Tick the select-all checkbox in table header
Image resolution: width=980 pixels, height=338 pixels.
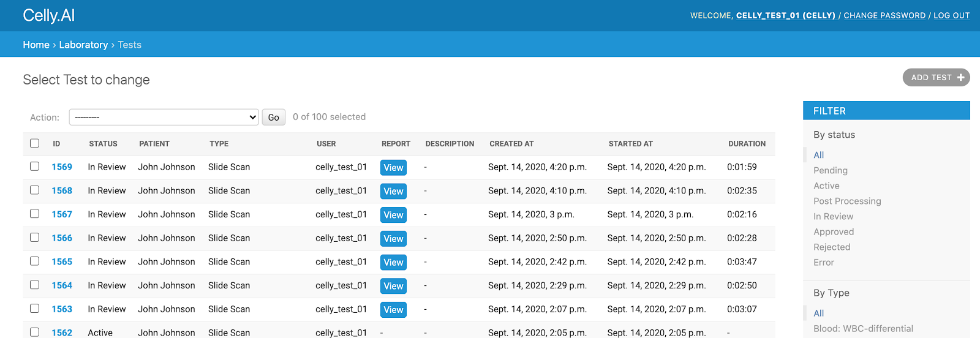click(x=34, y=143)
